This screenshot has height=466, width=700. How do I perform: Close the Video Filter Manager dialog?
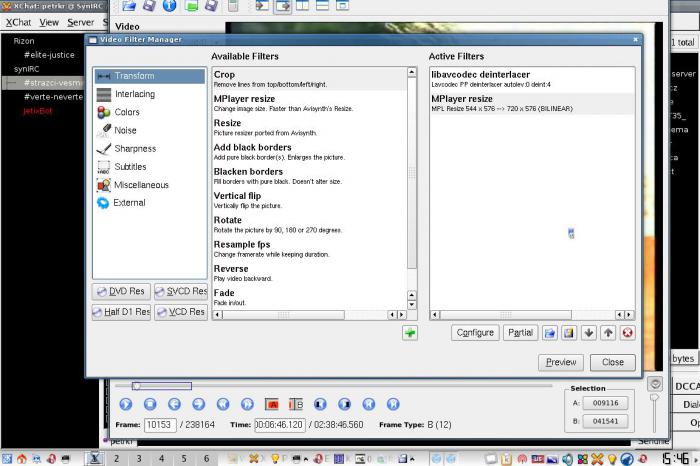(x=612, y=362)
